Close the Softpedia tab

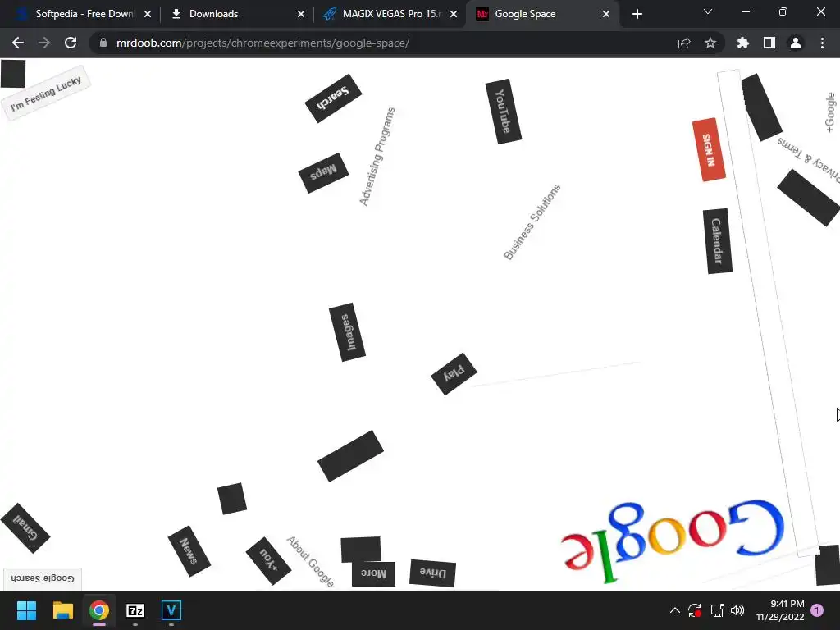coord(148,14)
